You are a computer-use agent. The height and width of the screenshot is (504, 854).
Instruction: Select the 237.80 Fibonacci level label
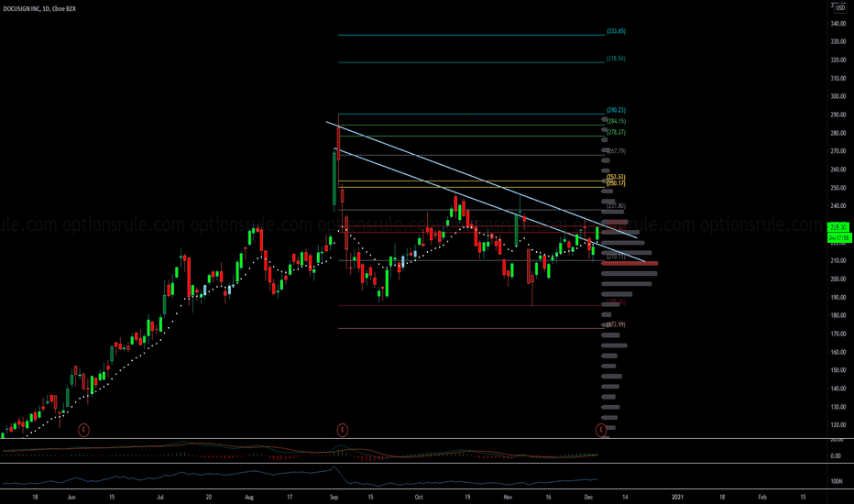pyautogui.click(x=616, y=206)
